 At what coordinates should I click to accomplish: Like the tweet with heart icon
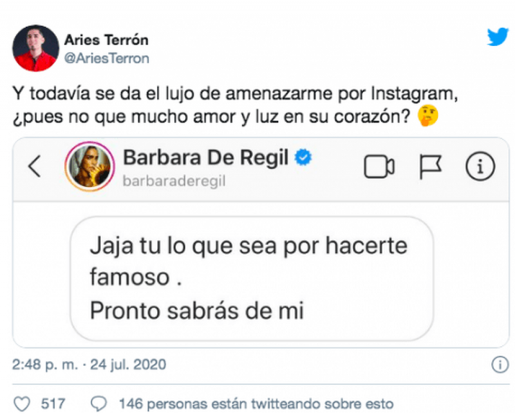pyautogui.click(x=22, y=403)
